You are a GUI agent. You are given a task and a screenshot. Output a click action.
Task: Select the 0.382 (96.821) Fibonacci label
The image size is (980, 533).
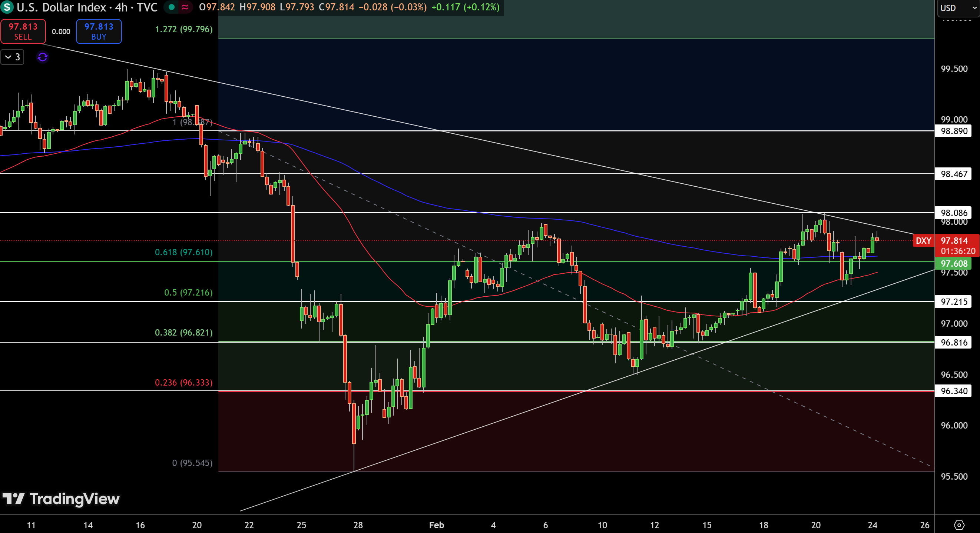click(184, 333)
